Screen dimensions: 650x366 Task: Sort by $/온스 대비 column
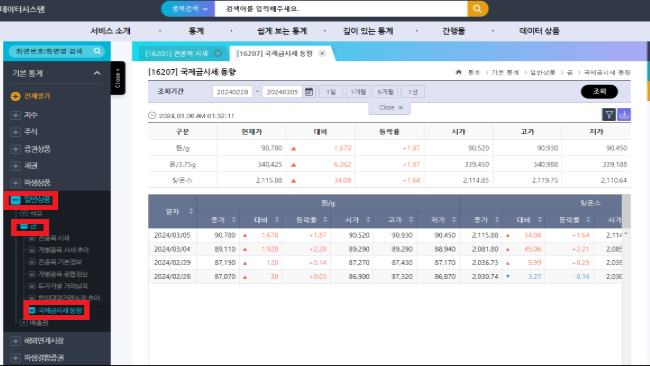(540, 220)
